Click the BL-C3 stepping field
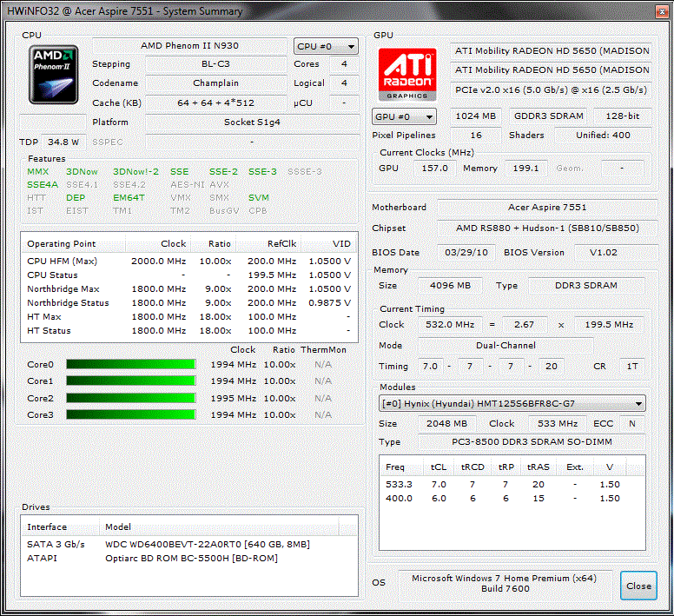Viewport: 674px width, 616px height. [215, 64]
